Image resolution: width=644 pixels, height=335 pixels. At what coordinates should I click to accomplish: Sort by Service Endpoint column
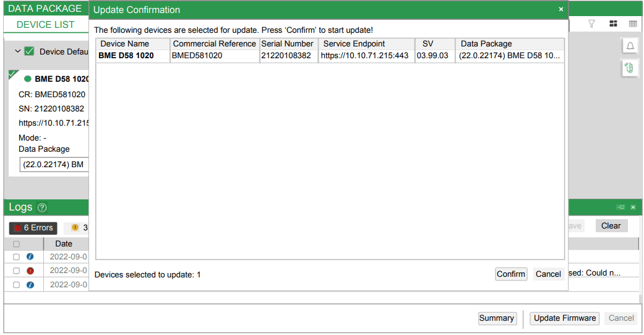(366, 44)
